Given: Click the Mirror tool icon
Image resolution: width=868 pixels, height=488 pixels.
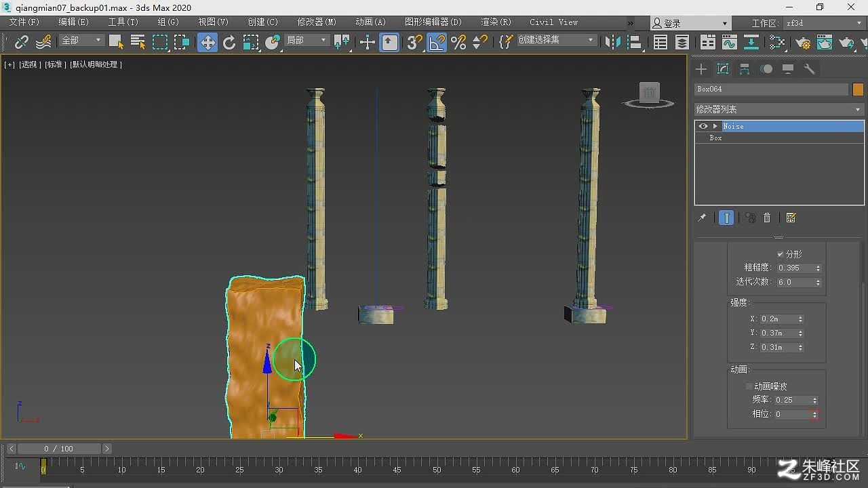Looking at the screenshot, I should pyautogui.click(x=612, y=42).
